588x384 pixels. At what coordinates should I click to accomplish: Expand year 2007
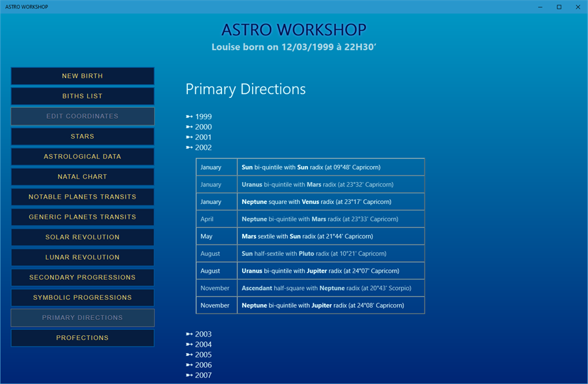point(203,375)
